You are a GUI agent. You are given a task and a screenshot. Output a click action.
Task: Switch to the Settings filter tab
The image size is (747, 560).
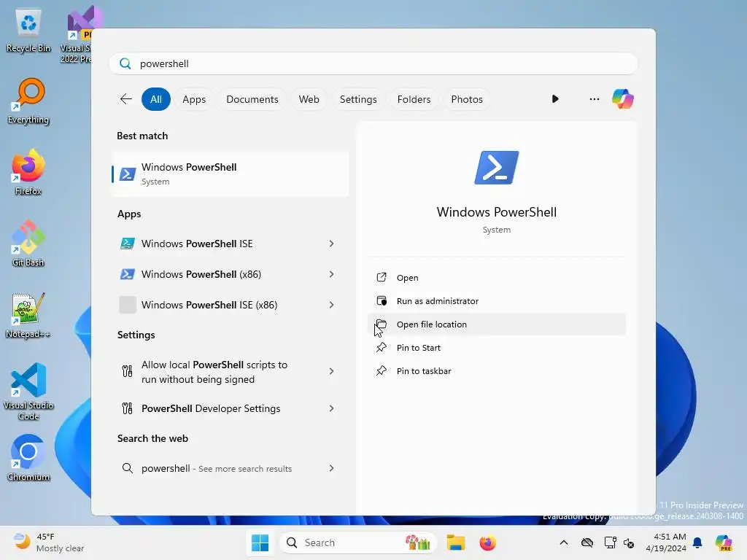(357, 99)
